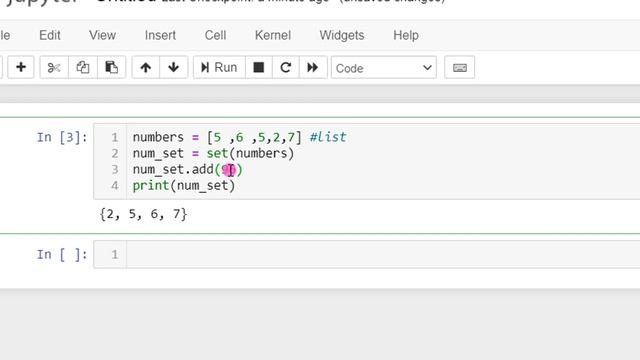640x360 pixels.
Task: Click the 'In [3]:' cell prompt
Action: point(62,137)
